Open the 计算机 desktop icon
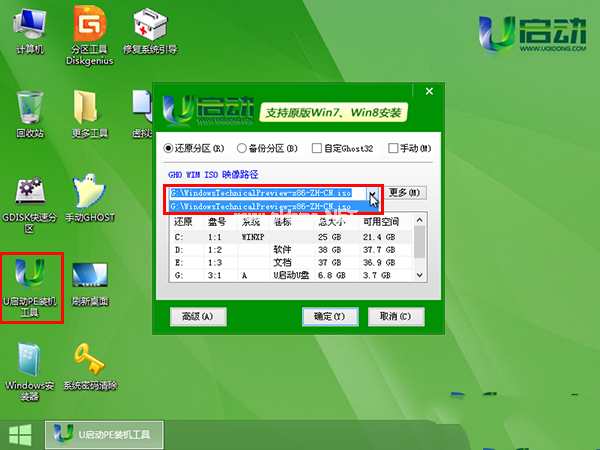 (x=29, y=27)
